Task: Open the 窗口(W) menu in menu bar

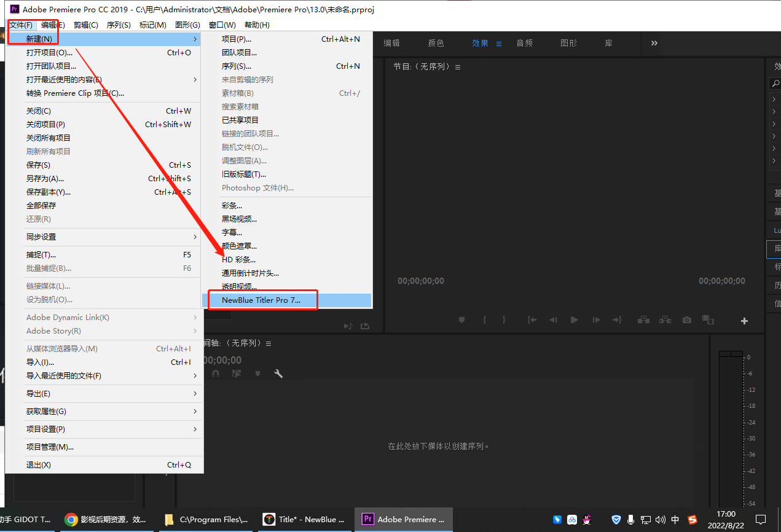Action: click(x=222, y=25)
